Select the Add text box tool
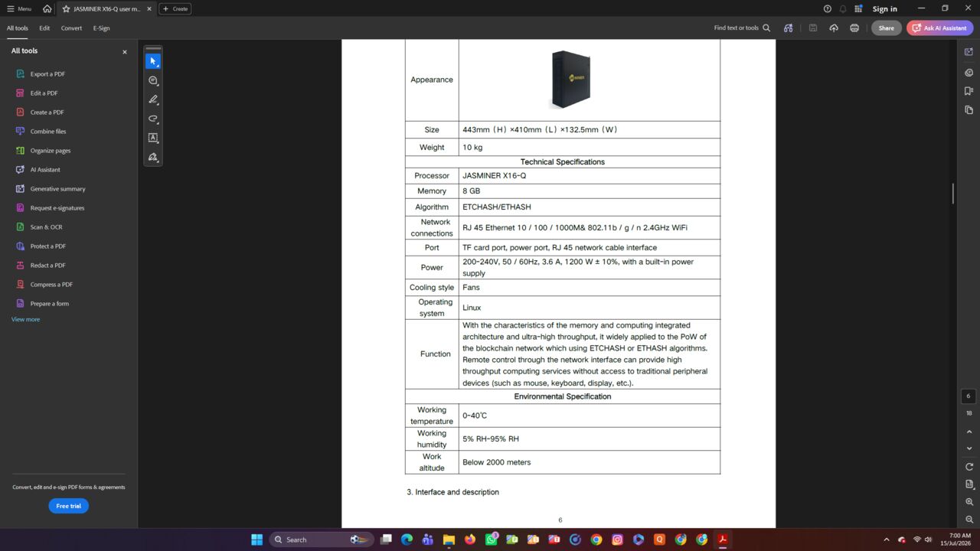The image size is (980, 551). (153, 138)
